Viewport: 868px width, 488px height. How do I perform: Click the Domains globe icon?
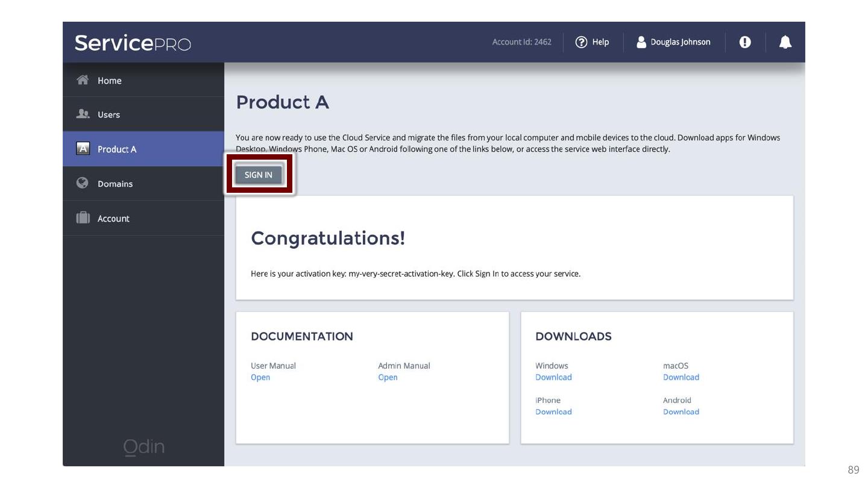pyautogui.click(x=83, y=183)
